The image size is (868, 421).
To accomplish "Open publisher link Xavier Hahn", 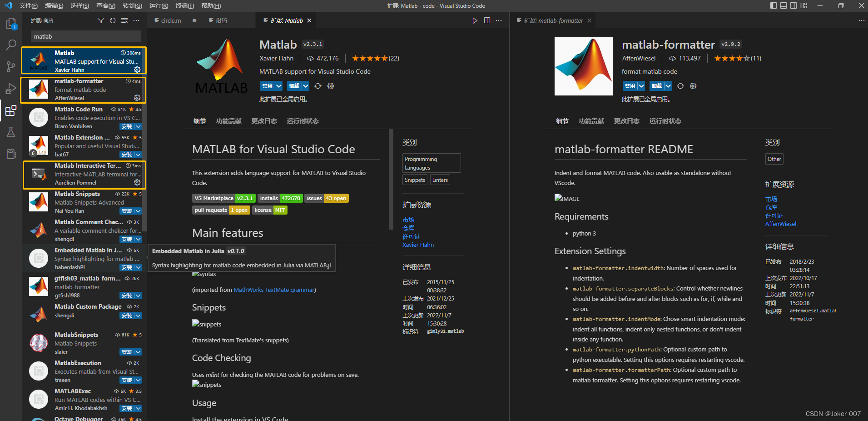I will pos(276,58).
